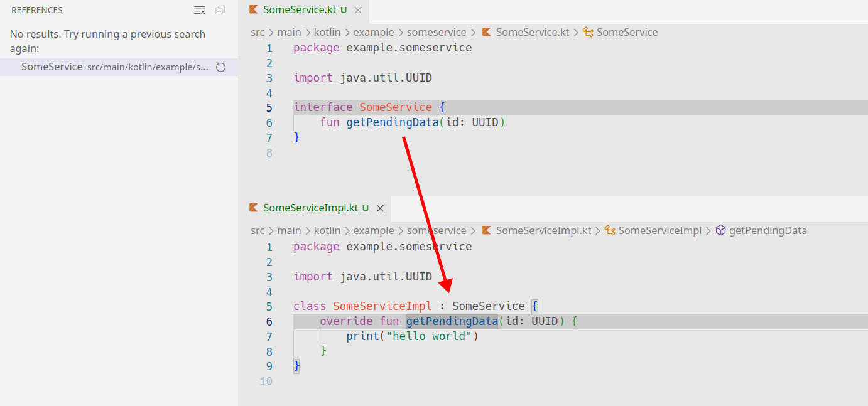
Task: Open SomeService interface symbol breadcrumb
Action: click(x=627, y=32)
